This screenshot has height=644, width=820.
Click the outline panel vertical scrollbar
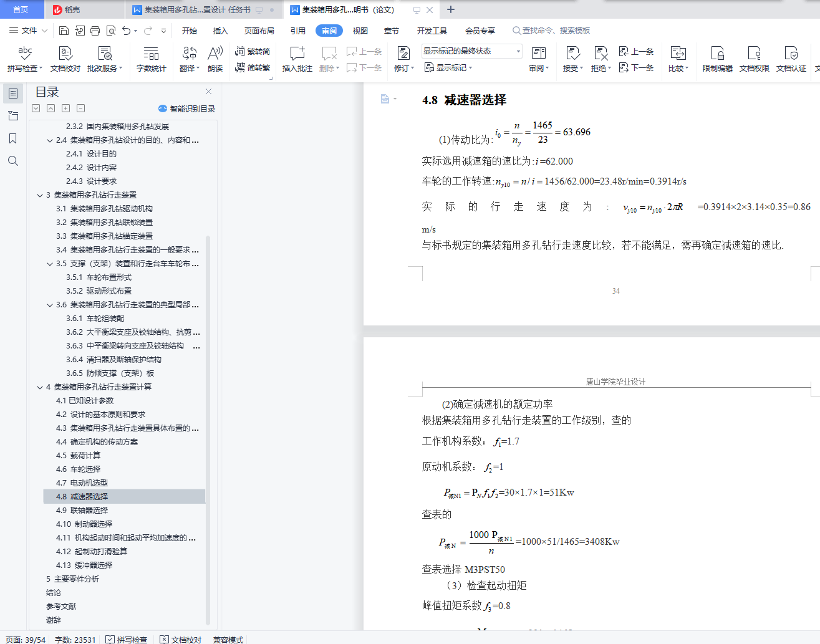pyautogui.click(x=208, y=430)
